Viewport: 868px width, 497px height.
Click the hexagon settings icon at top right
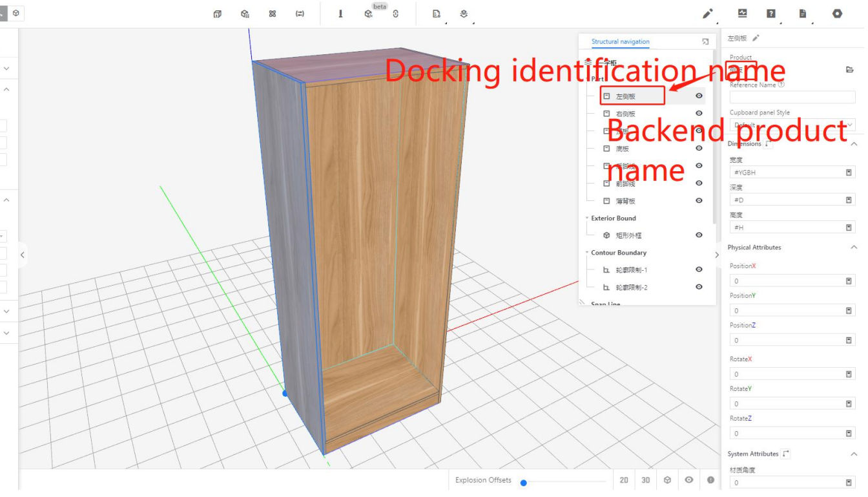point(837,14)
